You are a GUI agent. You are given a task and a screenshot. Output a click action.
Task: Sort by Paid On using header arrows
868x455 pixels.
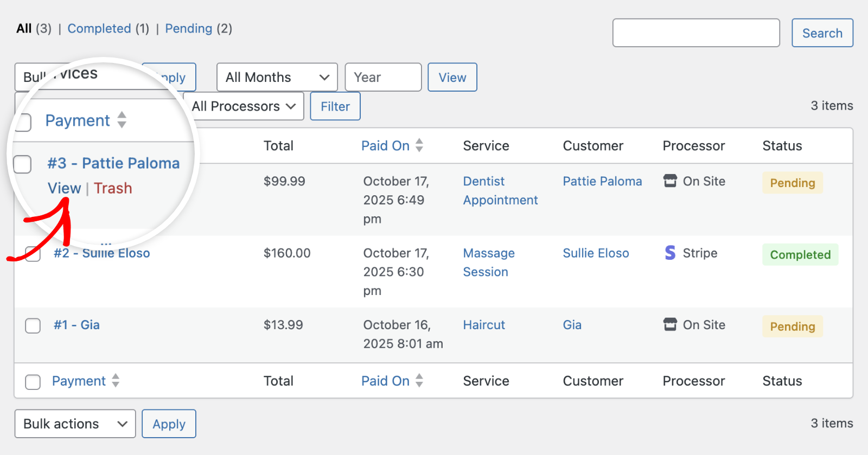coord(419,145)
